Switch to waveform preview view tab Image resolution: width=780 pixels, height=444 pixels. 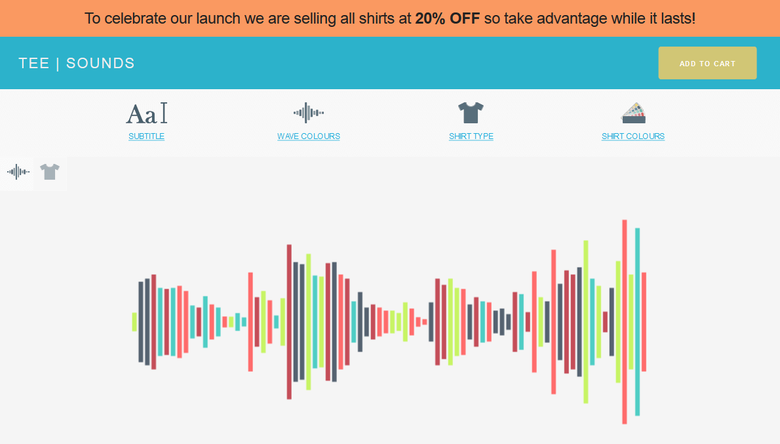click(17, 173)
